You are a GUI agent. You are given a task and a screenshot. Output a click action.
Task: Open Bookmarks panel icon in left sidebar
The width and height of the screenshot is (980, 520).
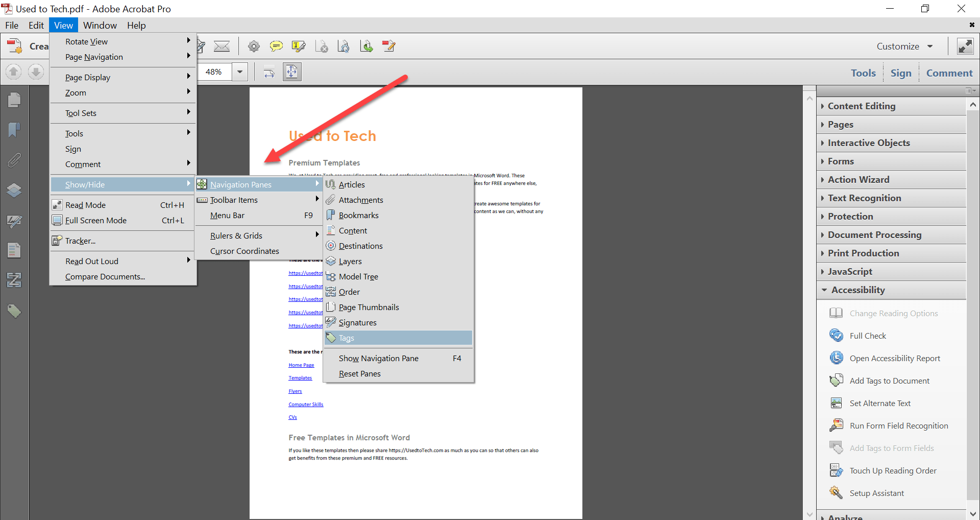click(14, 130)
